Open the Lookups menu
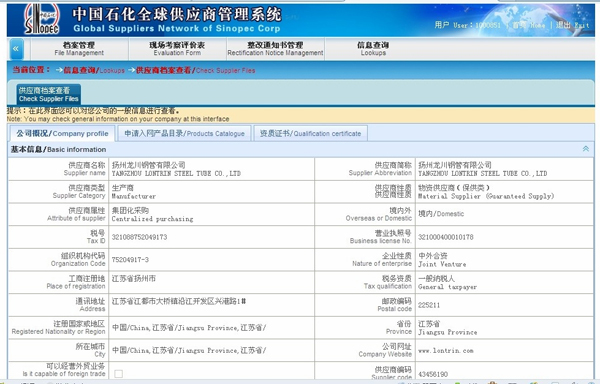The width and height of the screenshot is (600, 384). [373, 49]
